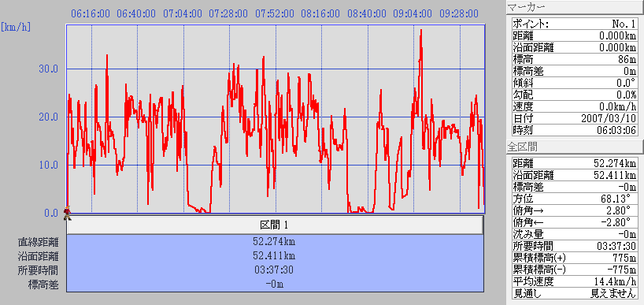Click the 08:40:00 time axis label
644x305 pixels.
pos(367,13)
